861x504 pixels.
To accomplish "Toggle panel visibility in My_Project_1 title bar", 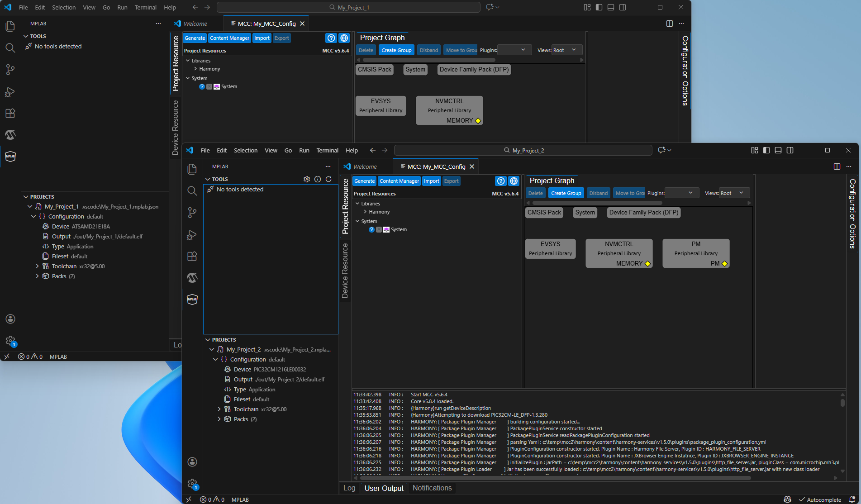I will click(611, 7).
